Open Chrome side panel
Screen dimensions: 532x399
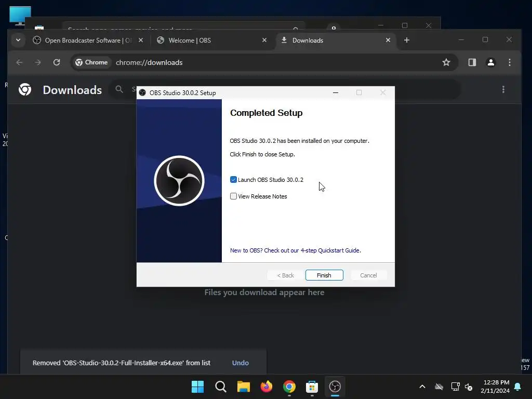pyautogui.click(x=472, y=62)
